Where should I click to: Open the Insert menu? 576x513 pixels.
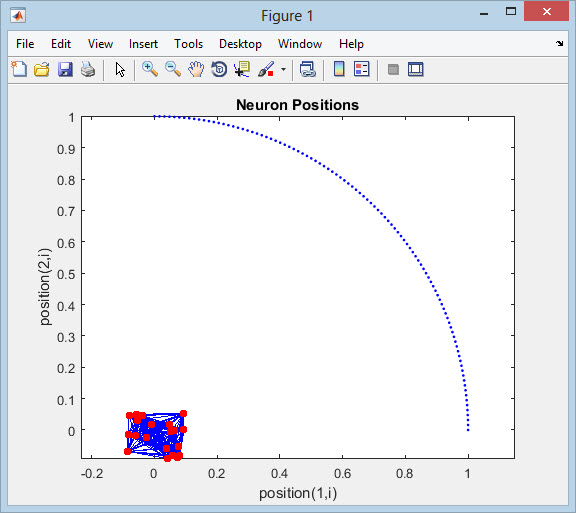(143, 44)
